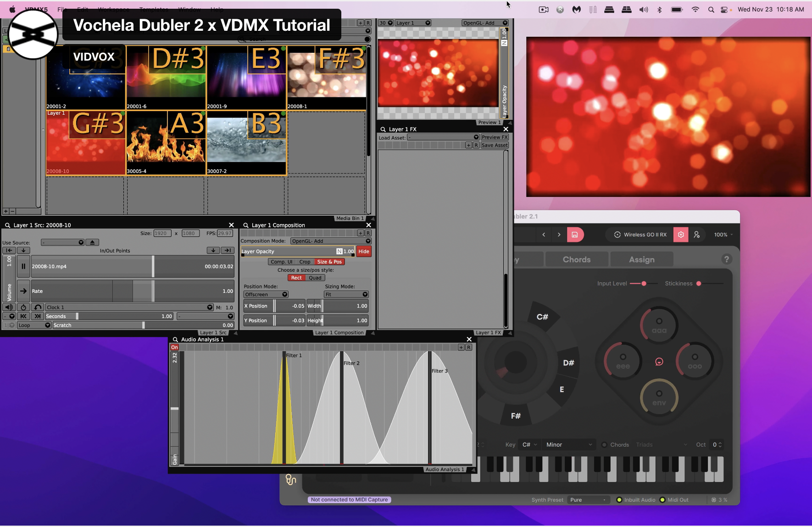The height and width of the screenshot is (527, 812).
Task: Switch to the Crop tab
Action: tap(305, 262)
